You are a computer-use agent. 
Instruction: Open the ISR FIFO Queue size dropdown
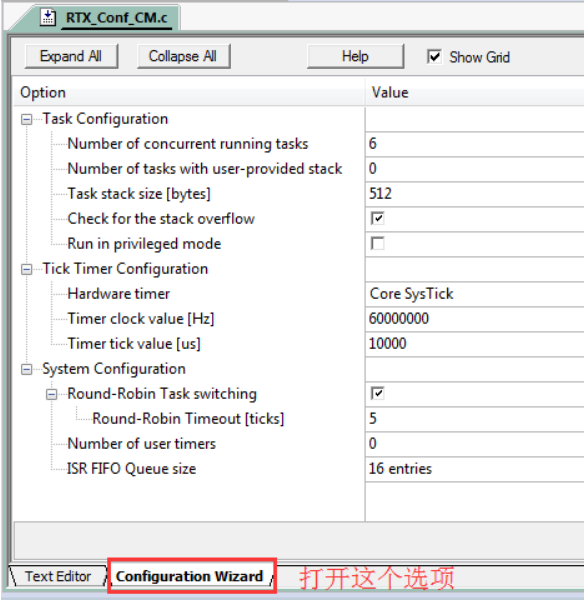coord(475,469)
